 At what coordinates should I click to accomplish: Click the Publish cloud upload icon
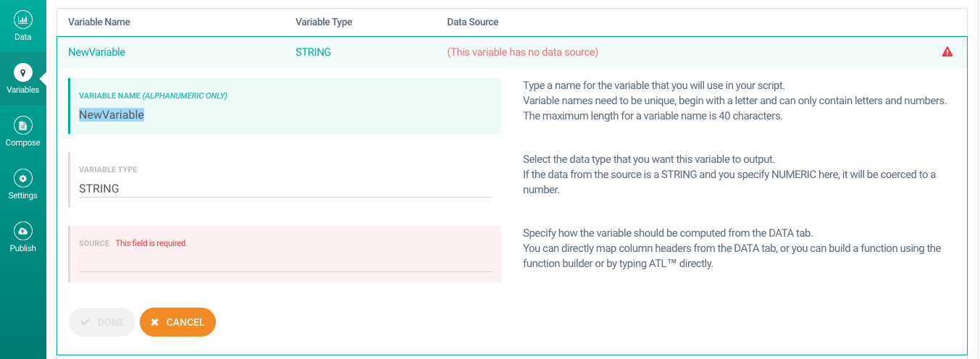click(x=23, y=231)
